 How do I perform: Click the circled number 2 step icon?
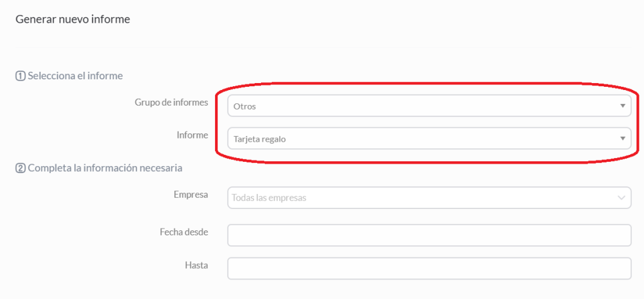coord(21,168)
